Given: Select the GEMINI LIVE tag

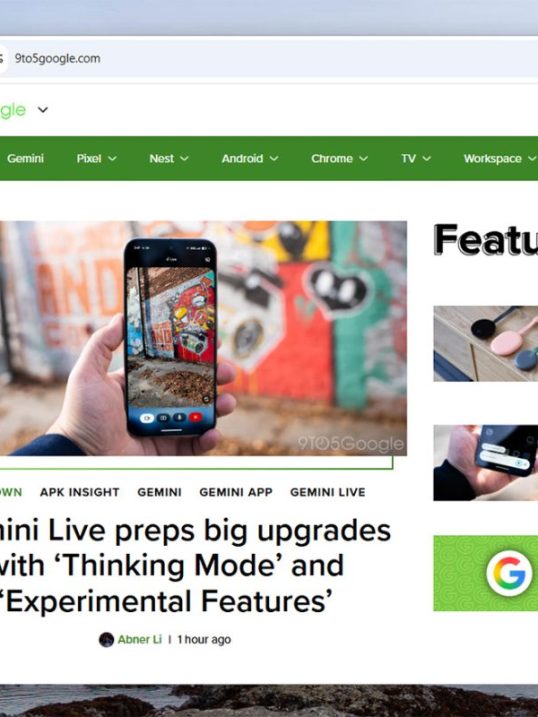Looking at the screenshot, I should point(328,492).
